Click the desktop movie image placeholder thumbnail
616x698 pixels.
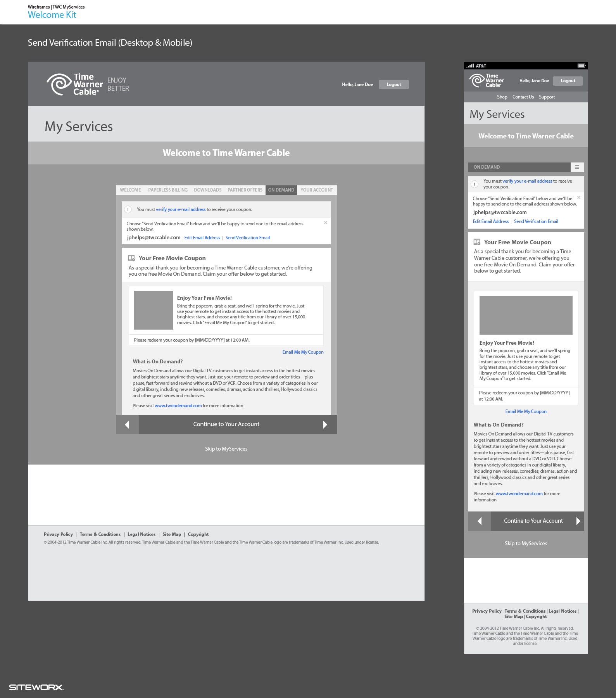pyautogui.click(x=154, y=310)
